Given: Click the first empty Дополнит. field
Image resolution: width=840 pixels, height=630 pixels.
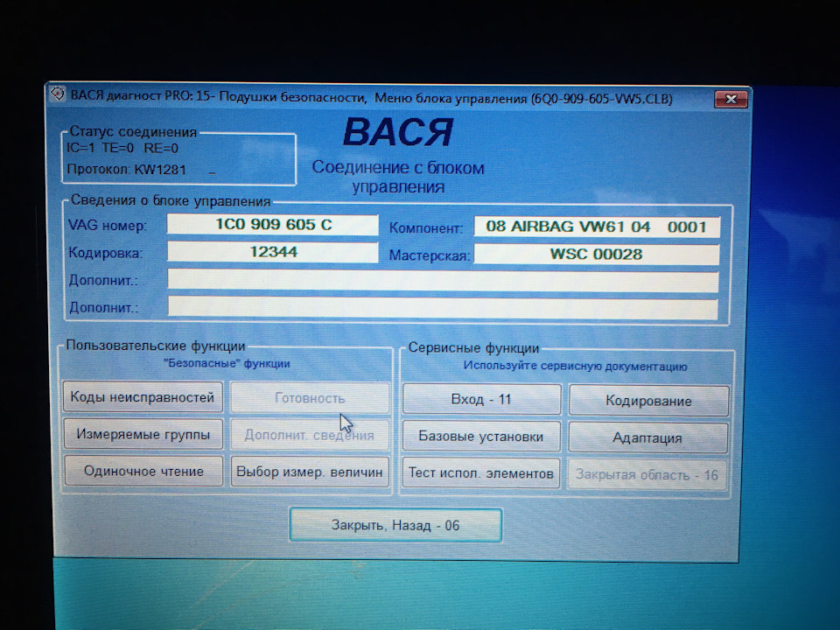Looking at the screenshot, I should click(x=443, y=281).
